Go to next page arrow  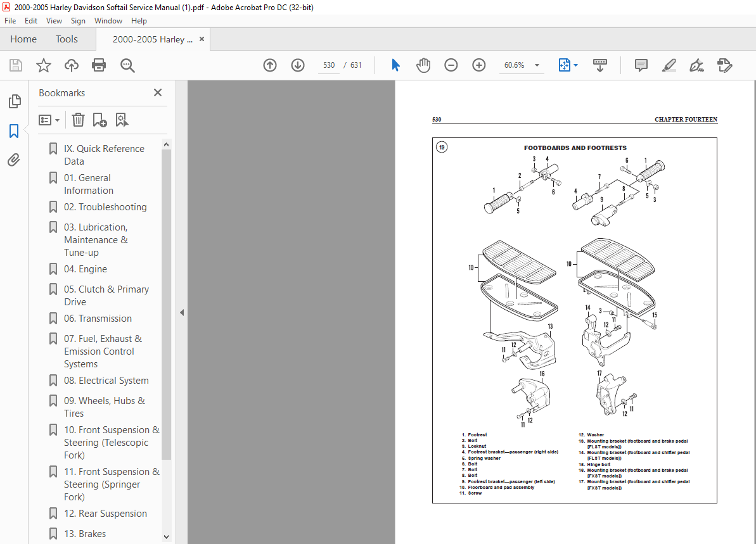tap(298, 65)
